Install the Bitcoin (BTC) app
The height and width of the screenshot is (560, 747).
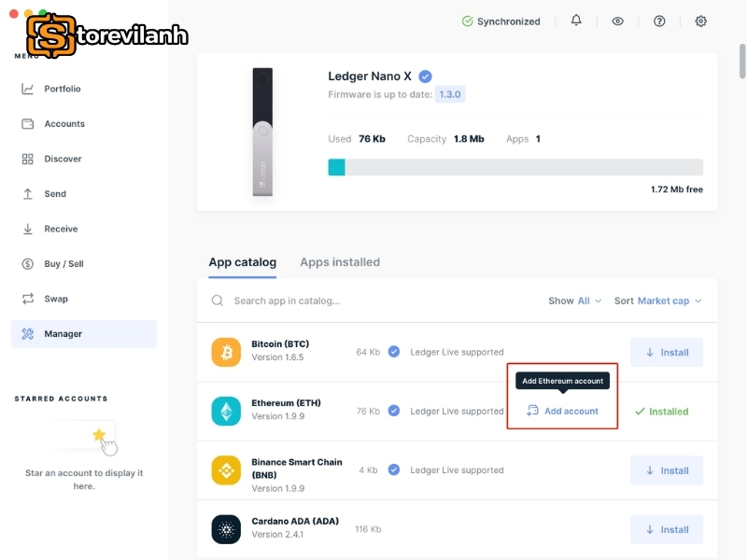tap(666, 353)
